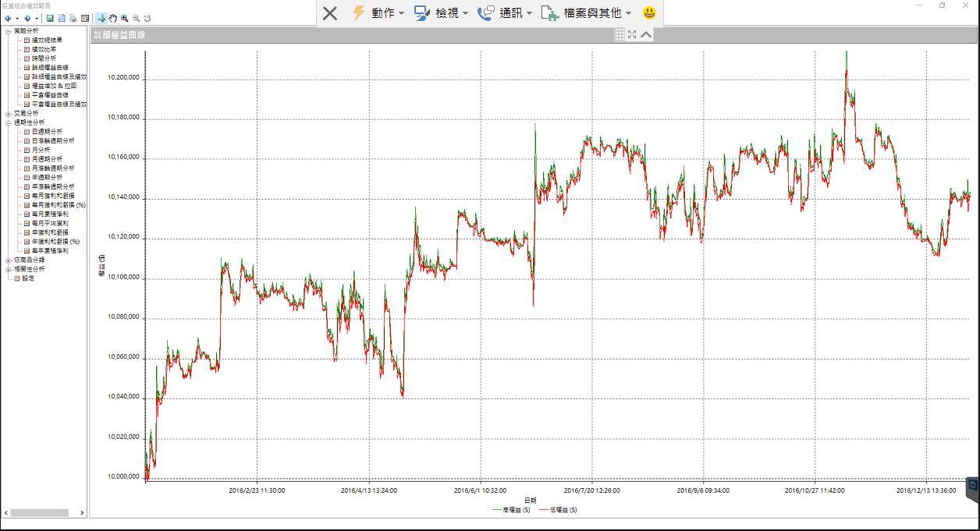980x531 pixels.
Task: Expand the 交易分析 tree node
Action: pos(9,113)
